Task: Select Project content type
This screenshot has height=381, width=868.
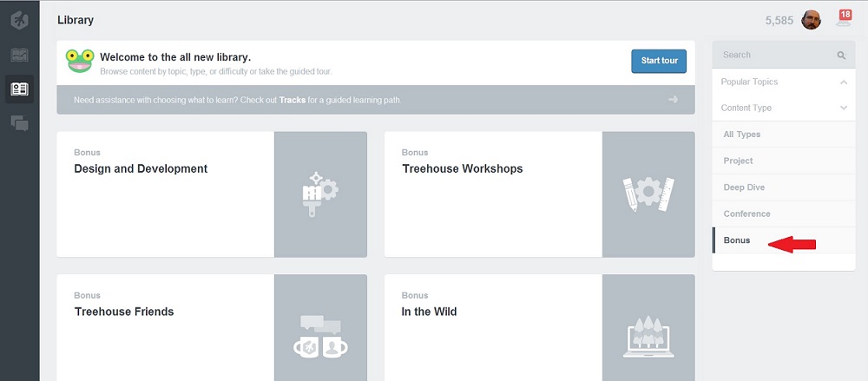Action: [x=784, y=161]
